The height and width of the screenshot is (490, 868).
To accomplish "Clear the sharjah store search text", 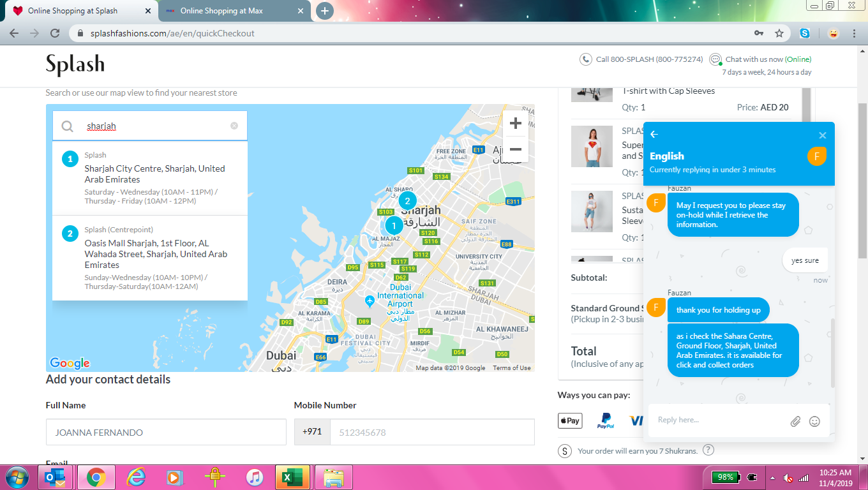I will [x=234, y=126].
